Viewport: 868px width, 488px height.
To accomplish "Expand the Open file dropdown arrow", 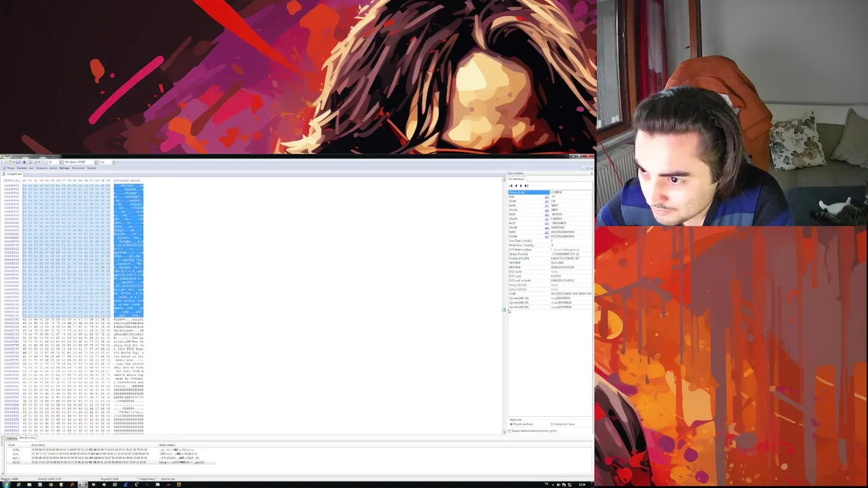I will (14, 162).
